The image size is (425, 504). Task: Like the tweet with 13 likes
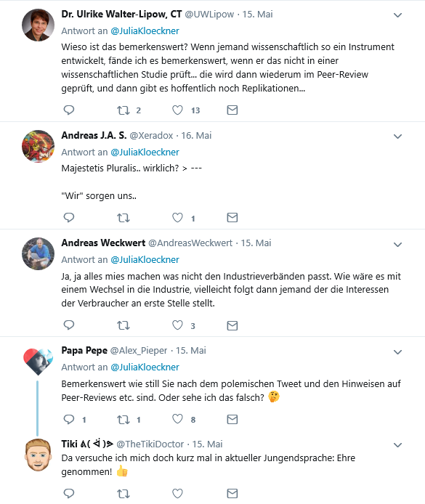click(x=177, y=110)
